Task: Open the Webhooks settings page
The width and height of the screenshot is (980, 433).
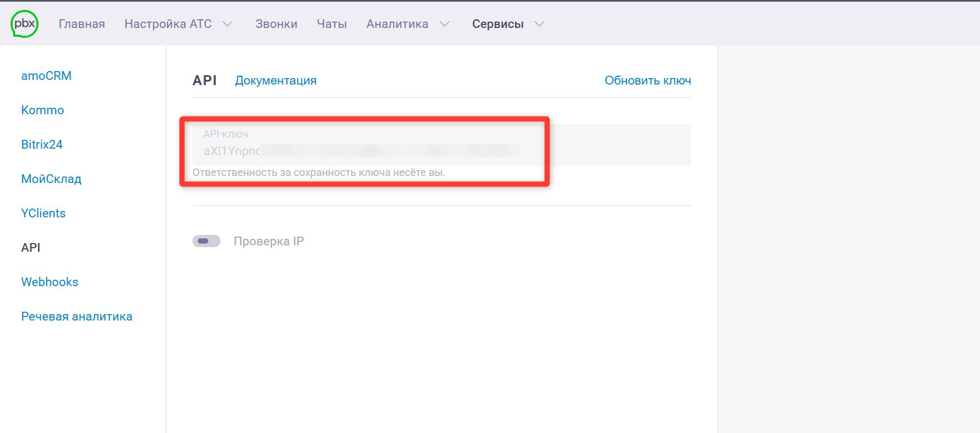Action: [50, 282]
